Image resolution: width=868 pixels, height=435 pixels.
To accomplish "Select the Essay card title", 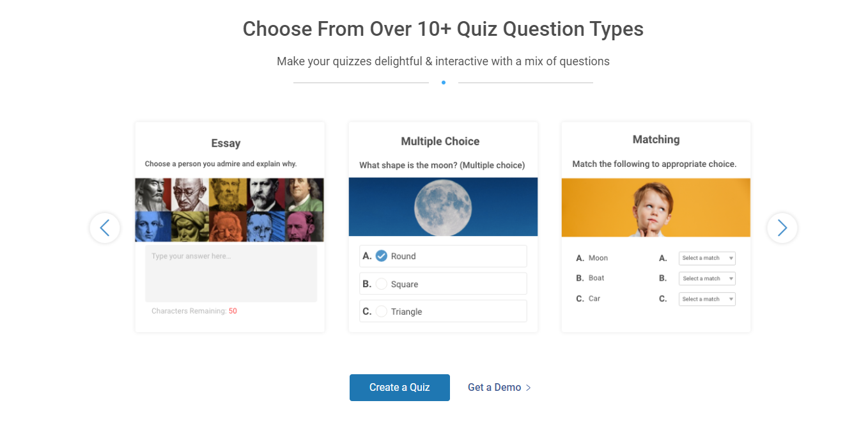I will click(x=226, y=144).
